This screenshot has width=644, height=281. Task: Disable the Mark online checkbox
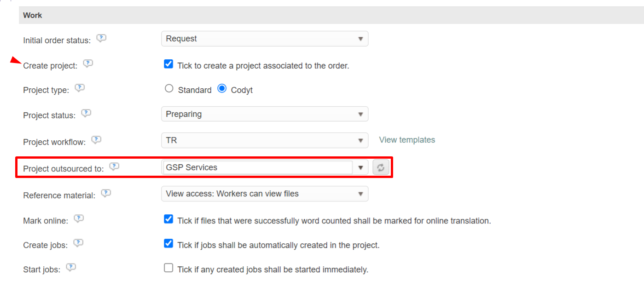168,219
